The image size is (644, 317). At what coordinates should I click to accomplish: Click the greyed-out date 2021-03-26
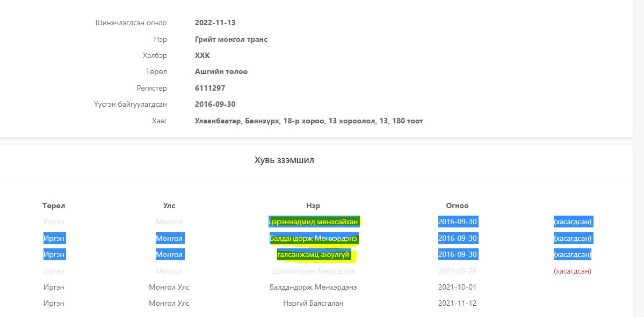point(457,271)
